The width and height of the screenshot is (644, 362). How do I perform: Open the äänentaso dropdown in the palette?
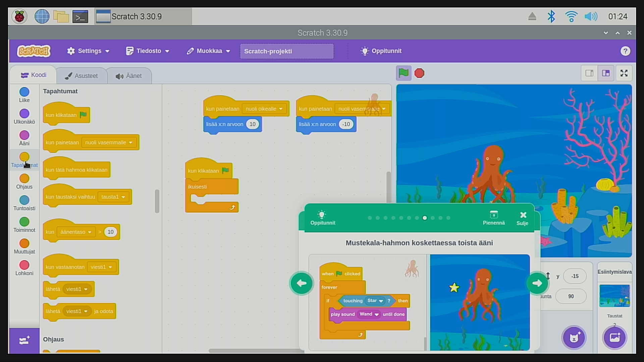[76, 232]
